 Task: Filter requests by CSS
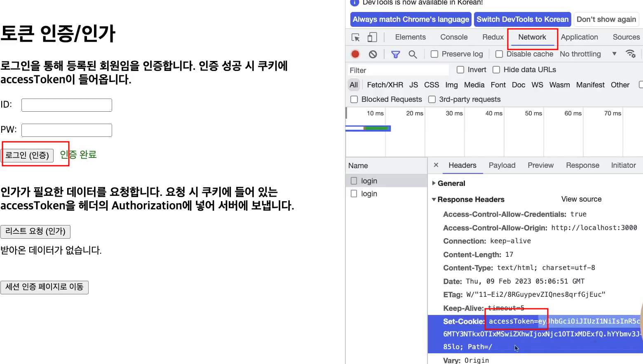[x=432, y=85]
